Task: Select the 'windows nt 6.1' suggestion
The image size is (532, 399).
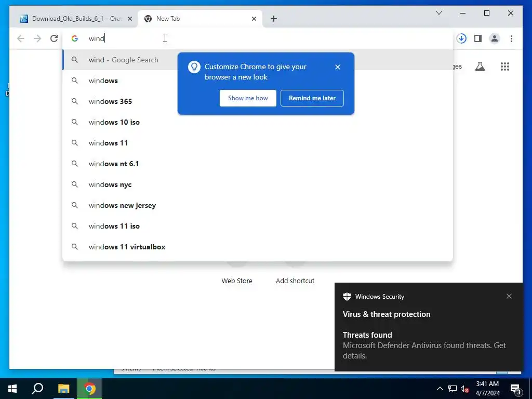Action: pos(258,164)
